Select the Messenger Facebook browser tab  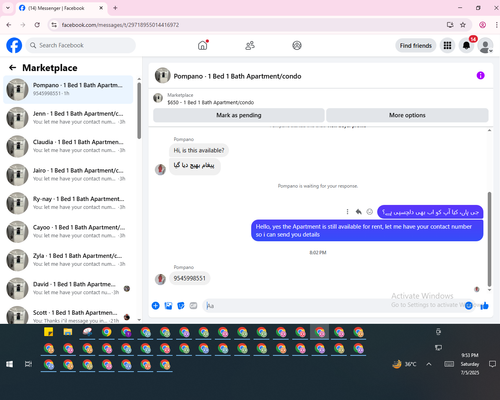(62, 8)
